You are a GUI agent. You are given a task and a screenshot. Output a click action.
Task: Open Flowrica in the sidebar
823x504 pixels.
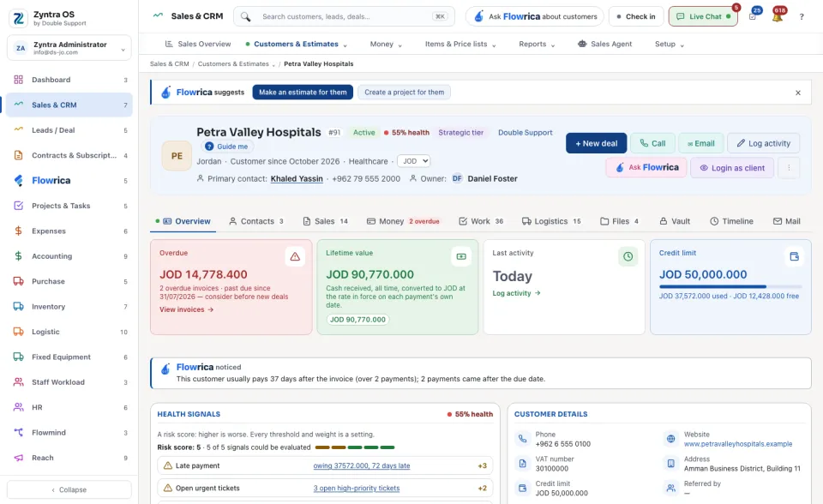click(x=69, y=181)
